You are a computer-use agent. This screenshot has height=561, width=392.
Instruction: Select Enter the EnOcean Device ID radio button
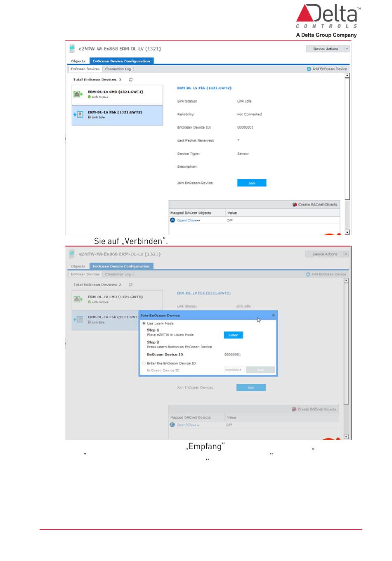coord(144,363)
